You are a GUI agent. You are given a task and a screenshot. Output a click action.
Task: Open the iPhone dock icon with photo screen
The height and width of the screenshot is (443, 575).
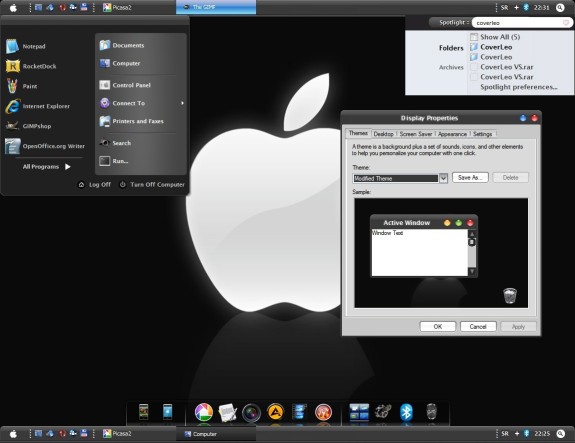143,412
